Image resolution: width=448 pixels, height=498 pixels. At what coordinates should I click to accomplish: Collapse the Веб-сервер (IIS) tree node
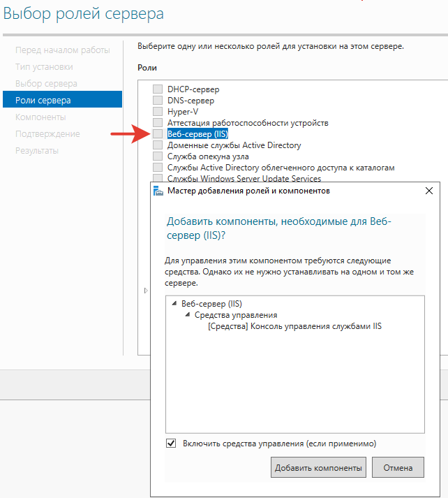coord(174,304)
